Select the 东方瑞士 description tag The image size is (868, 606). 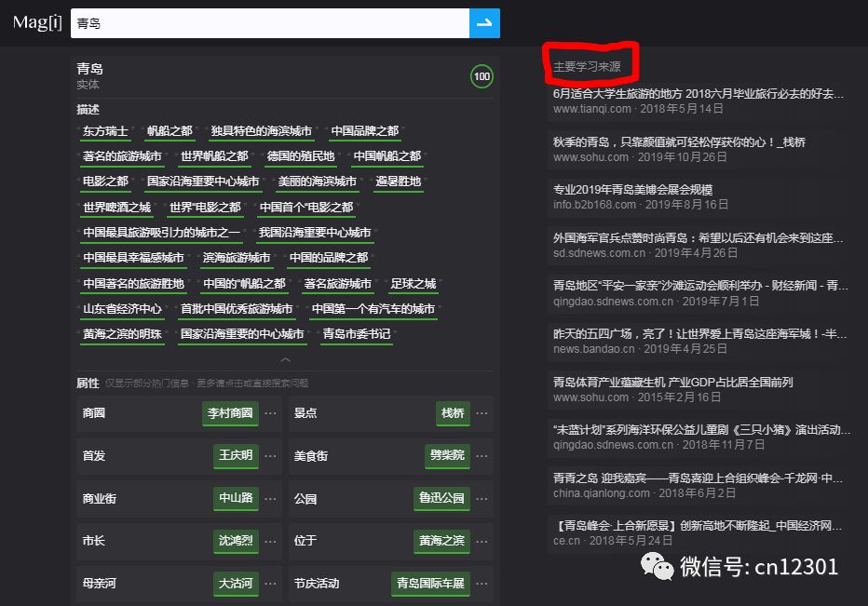pyautogui.click(x=105, y=131)
